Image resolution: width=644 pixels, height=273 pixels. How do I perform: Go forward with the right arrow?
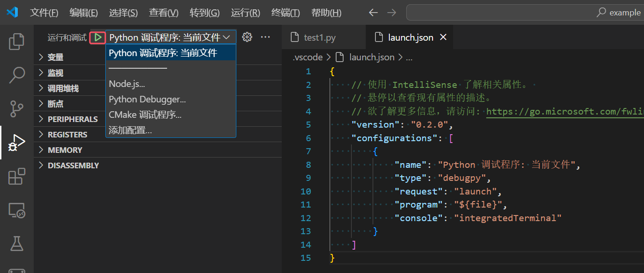click(392, 13)
